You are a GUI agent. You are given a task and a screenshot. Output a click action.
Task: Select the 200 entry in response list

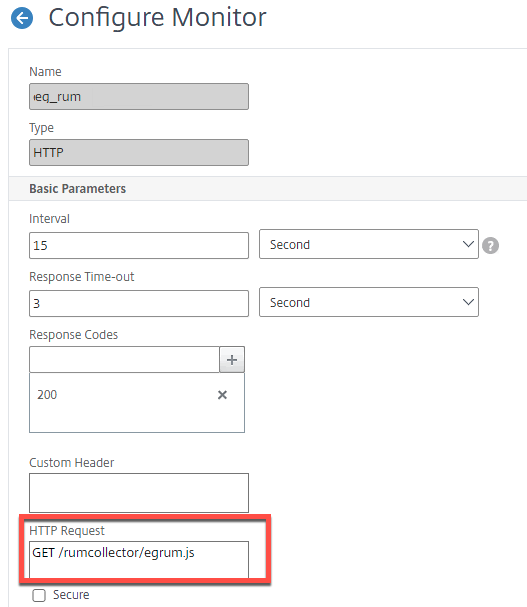[x=47, y=395]
